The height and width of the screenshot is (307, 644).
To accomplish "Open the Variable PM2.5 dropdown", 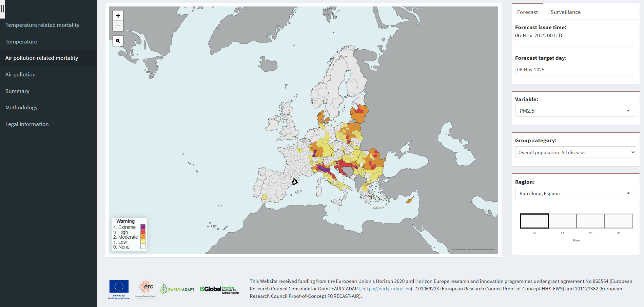I will [575, 111].
